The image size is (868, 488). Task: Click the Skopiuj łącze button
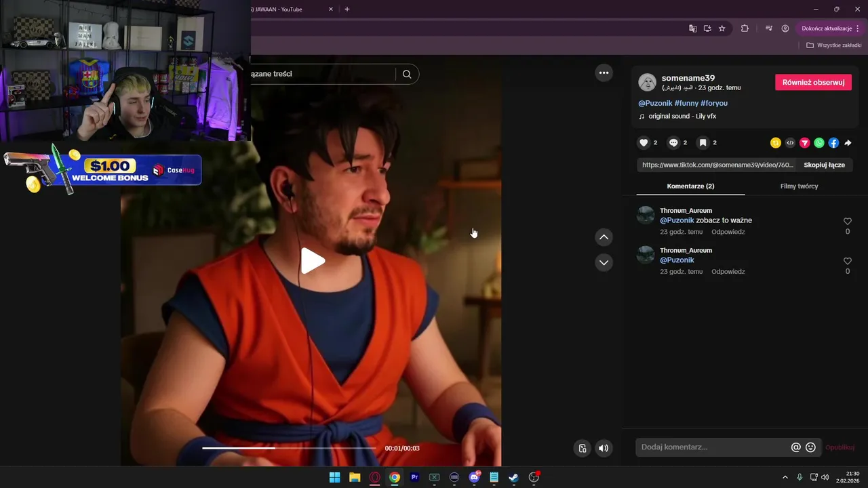pyautogui.click(x=825, y=165)
